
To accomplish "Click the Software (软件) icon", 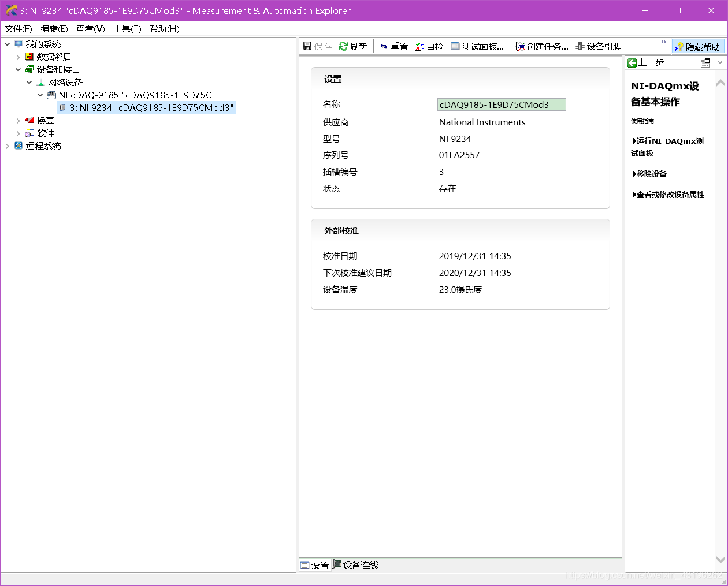I will click(29, 133).
